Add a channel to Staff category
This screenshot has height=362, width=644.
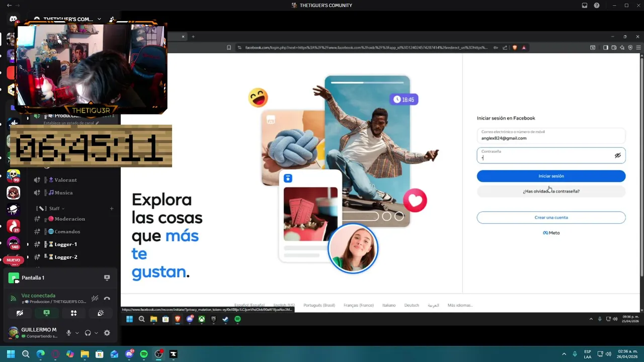(112, 208)
